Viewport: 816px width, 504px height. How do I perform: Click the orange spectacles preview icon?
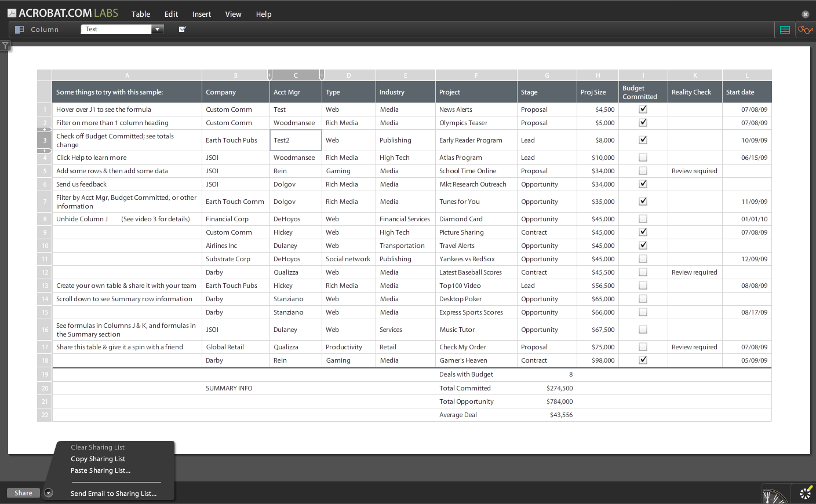(x=804, y=29)
